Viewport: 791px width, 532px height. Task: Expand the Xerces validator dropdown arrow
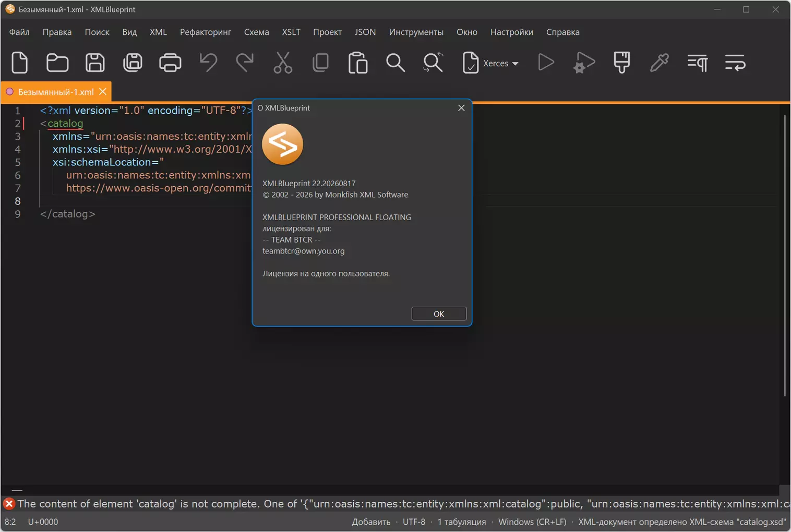tap(516, 64)
